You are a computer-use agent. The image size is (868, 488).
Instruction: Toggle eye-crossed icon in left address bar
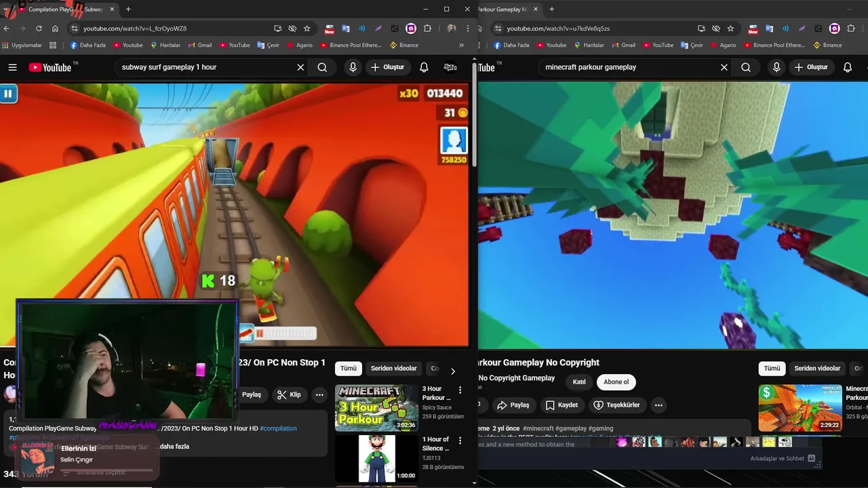pos(292,28)
